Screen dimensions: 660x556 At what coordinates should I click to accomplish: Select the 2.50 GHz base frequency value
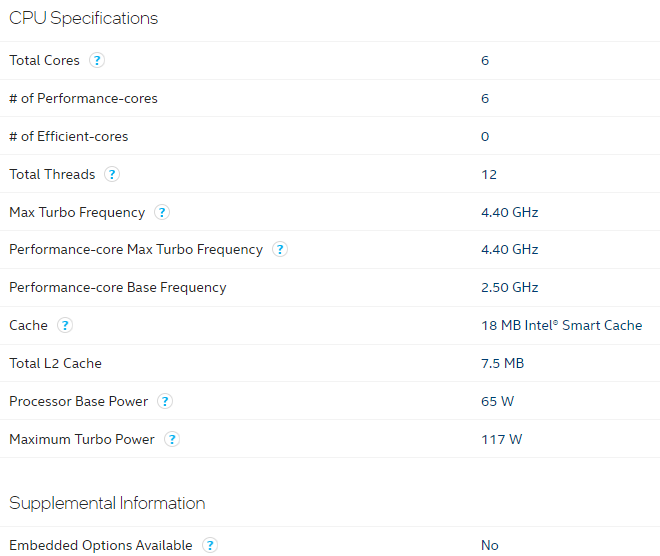tap(509, 287)
